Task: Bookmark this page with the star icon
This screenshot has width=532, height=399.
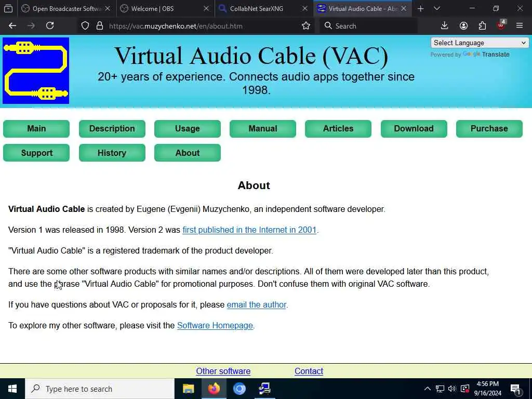Action: pyautogui.click(x=306, y=26)
